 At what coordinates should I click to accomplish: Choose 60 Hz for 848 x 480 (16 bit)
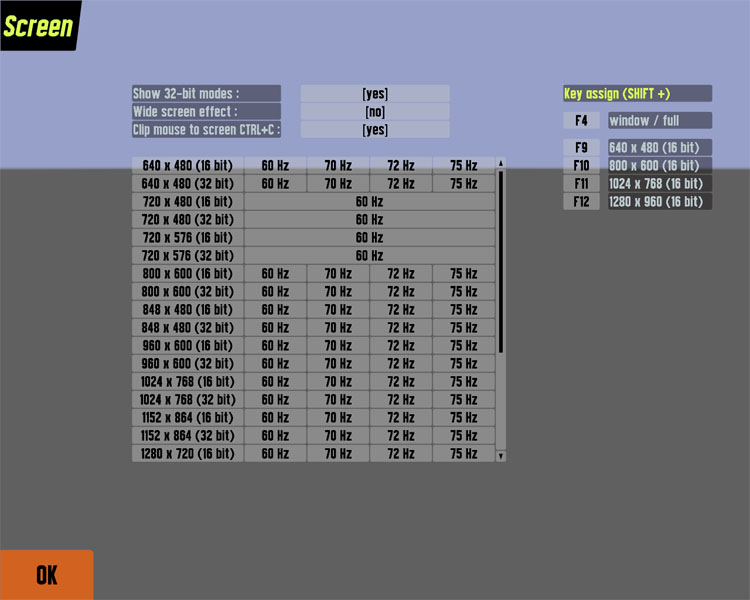pos(275,310)
